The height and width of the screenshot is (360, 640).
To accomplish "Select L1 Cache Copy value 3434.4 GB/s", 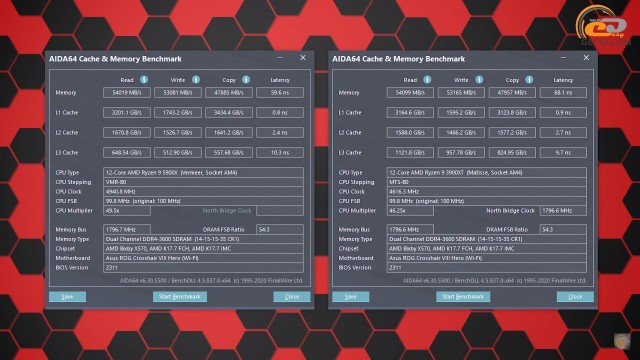I will click(x=229, y=113).
